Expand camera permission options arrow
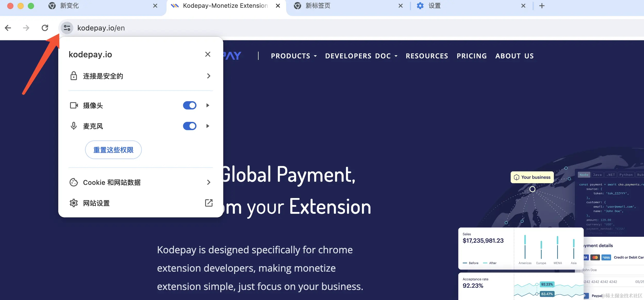This screenshot has height=300, width=644. coord(208,105)
